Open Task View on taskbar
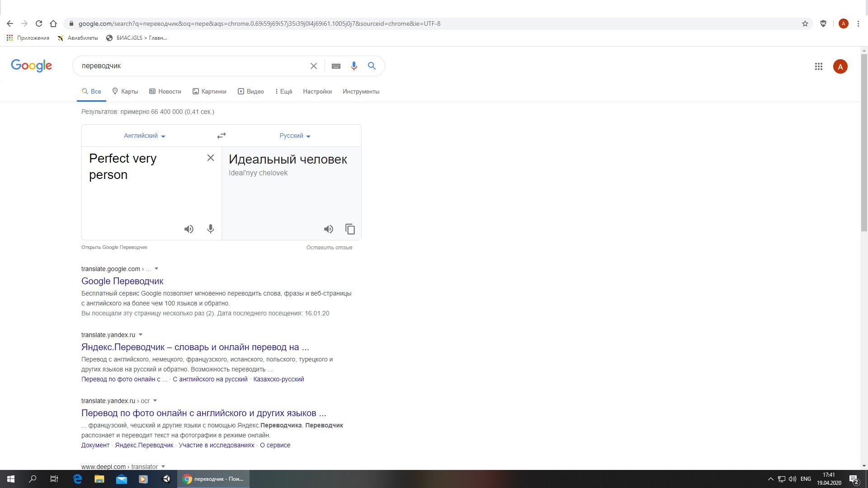This screenshot has width=868, height=488. click(x=54, y=479)
